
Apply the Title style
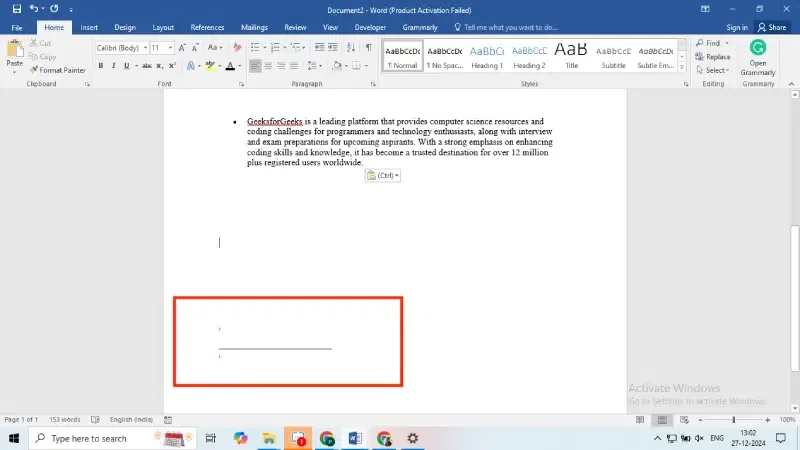571,56
